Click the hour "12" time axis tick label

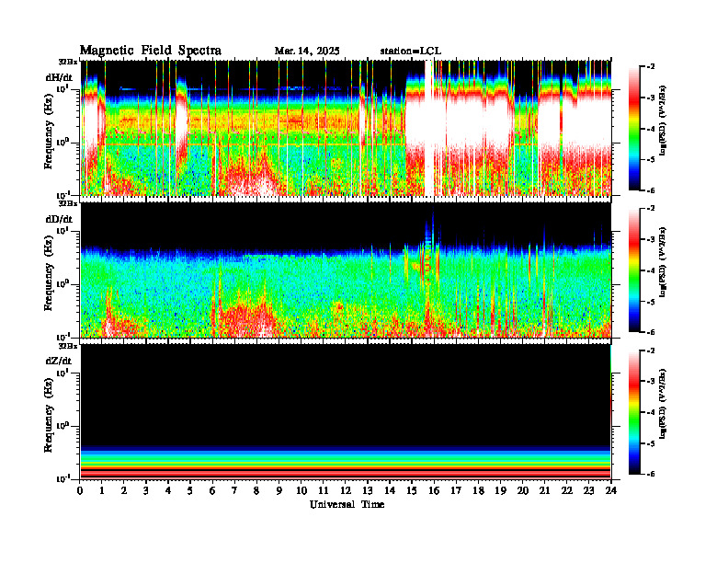346,491
